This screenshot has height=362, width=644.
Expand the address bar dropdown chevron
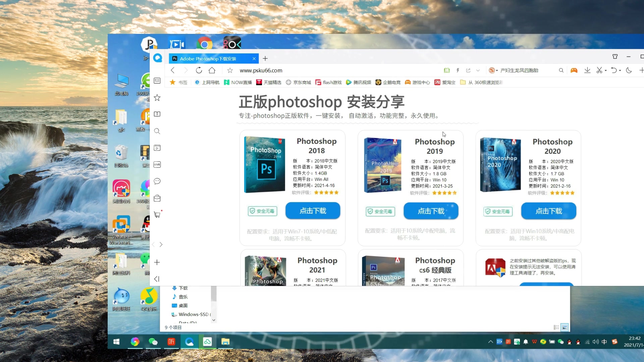[478, 70]
